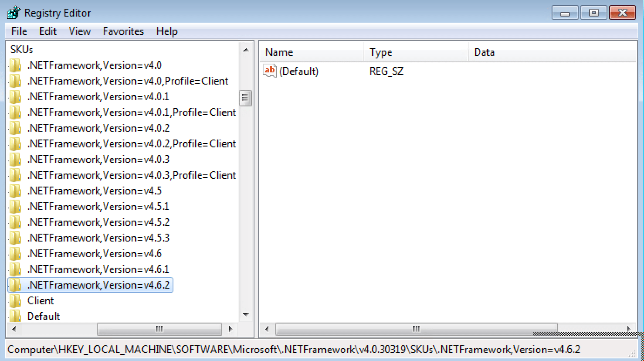
Task: Close the Registry Editor window
Action: coord(623,13)
